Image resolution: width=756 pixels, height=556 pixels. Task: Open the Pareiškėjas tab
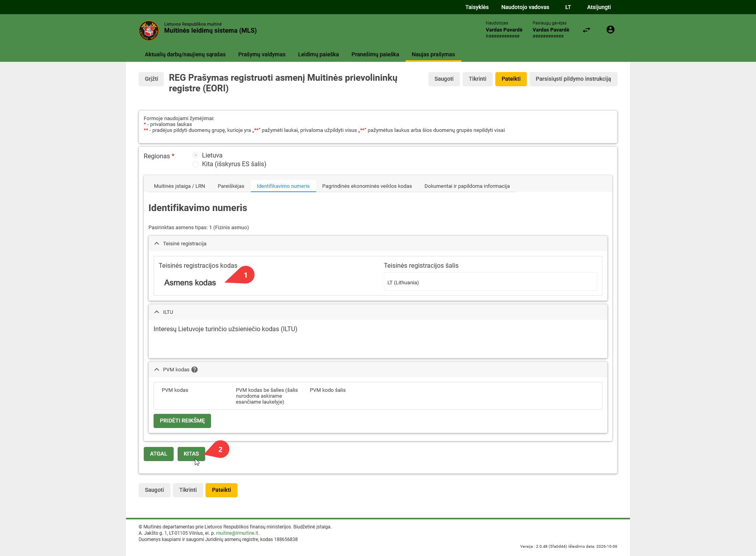coord(231,186)
